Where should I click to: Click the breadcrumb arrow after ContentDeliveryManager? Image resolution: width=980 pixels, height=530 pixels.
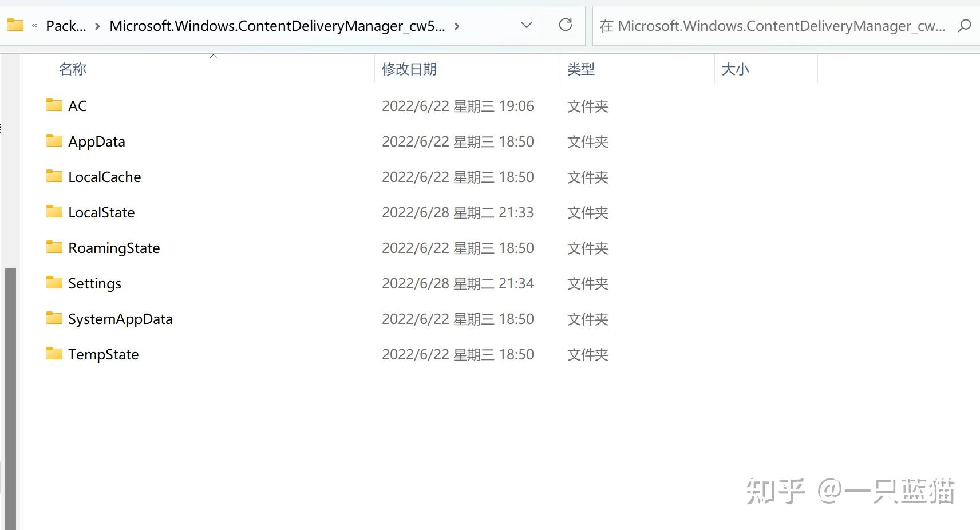pyautogui.click(x=456, y=26)
